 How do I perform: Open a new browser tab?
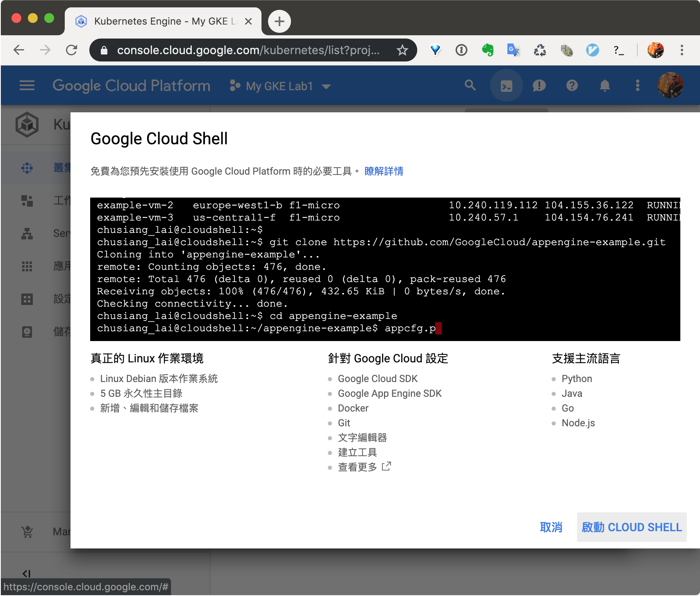pos(280,21)
